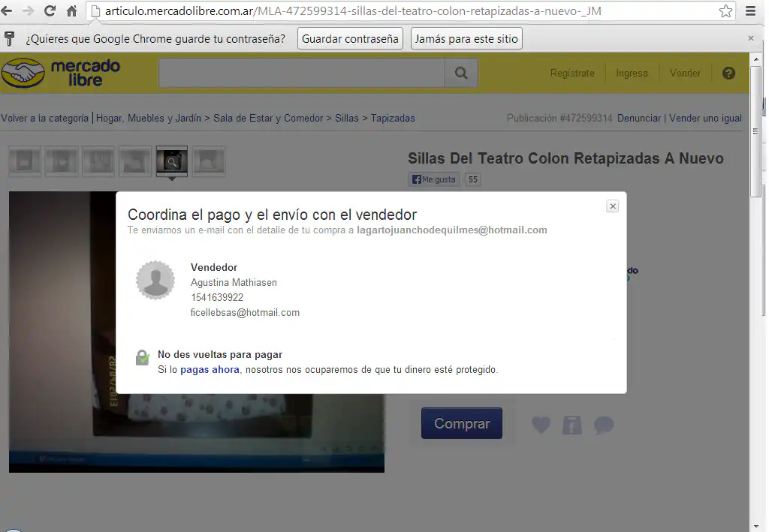Screen dimensions: 769x532
Task: Click the speech bubble question icon
Action: pyautogui.click(x=604, y=425)
